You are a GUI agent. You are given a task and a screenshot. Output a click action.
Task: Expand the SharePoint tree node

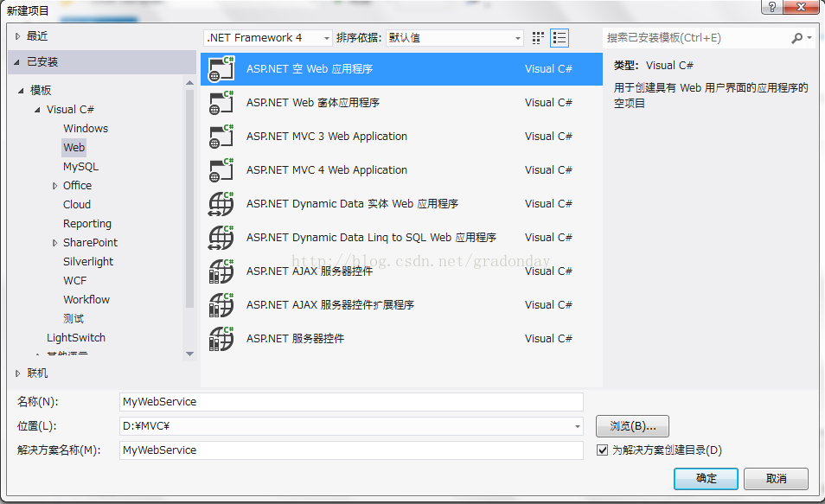(x=54, y=243)
